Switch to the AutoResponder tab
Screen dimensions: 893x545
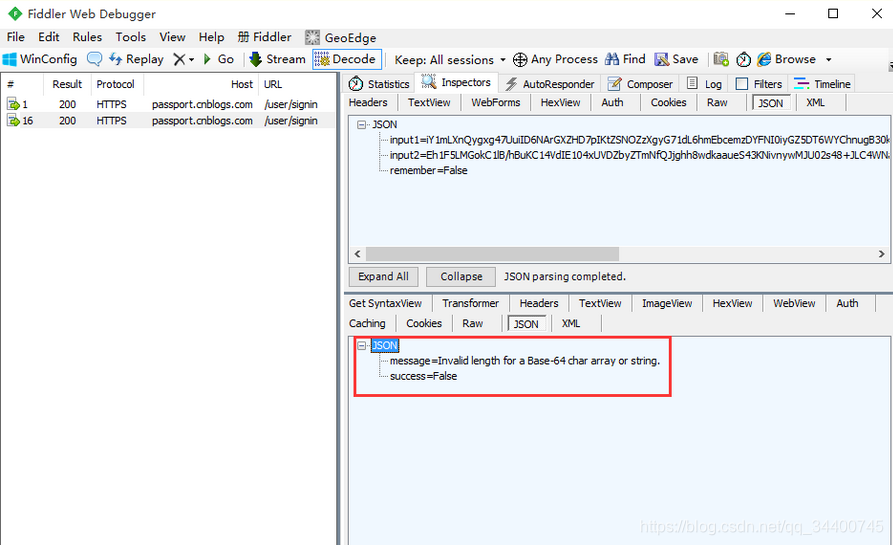point(550,84)
